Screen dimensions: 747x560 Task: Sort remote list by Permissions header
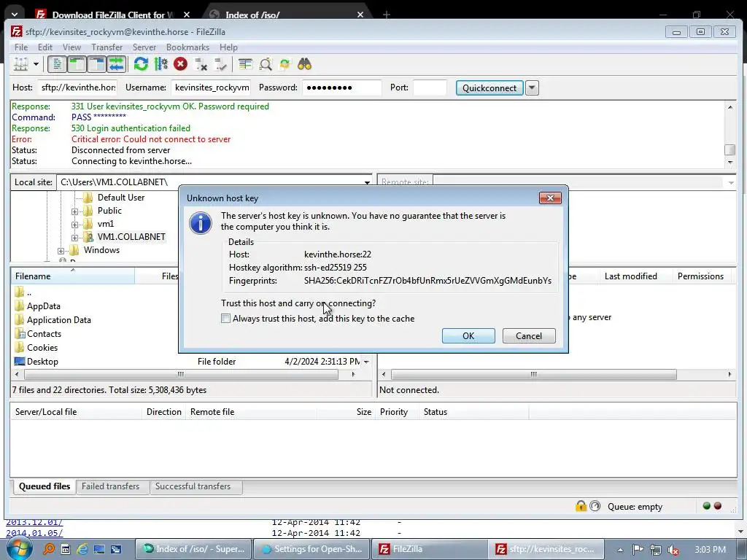pos(700,276)
